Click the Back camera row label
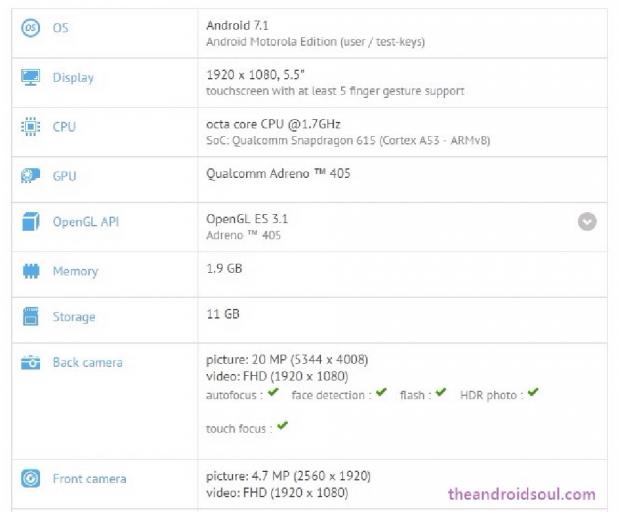This screenshot has width=620, height=512. [88, 363]
